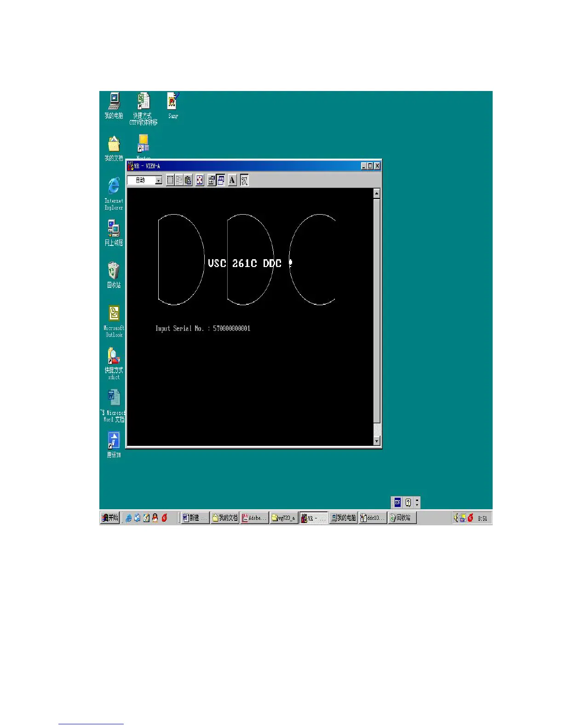
Task: Click the WR DOS window taskbar button
Action: click(314, 518)
